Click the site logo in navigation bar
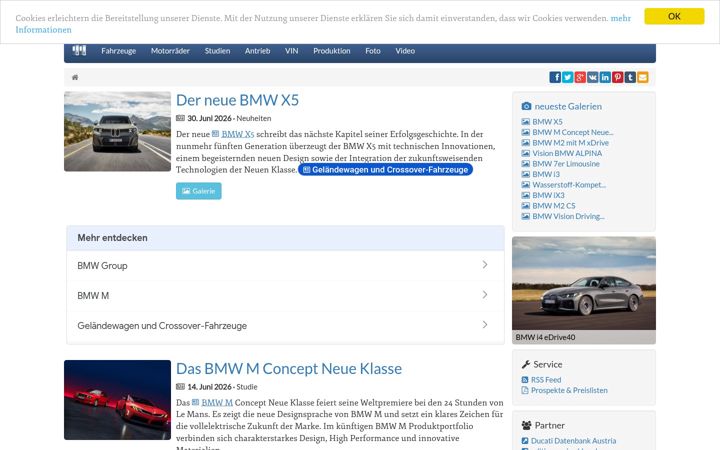The image size is (720, 450). (79, 51)
